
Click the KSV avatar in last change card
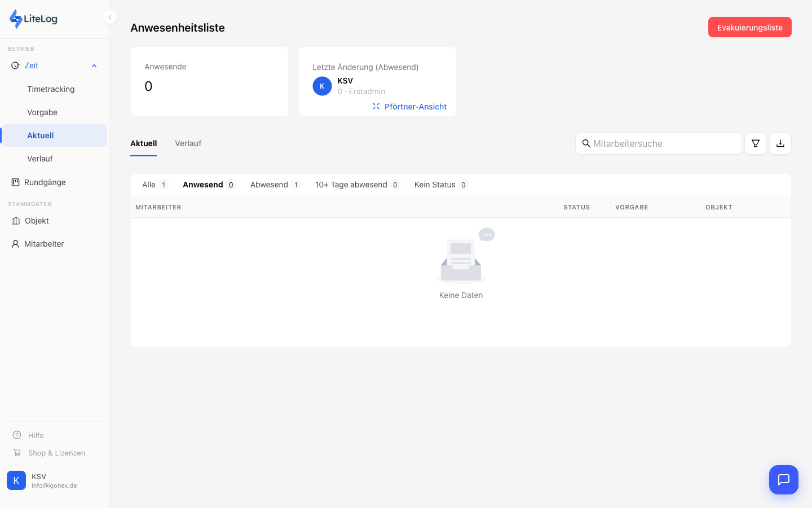click(322, 86)
